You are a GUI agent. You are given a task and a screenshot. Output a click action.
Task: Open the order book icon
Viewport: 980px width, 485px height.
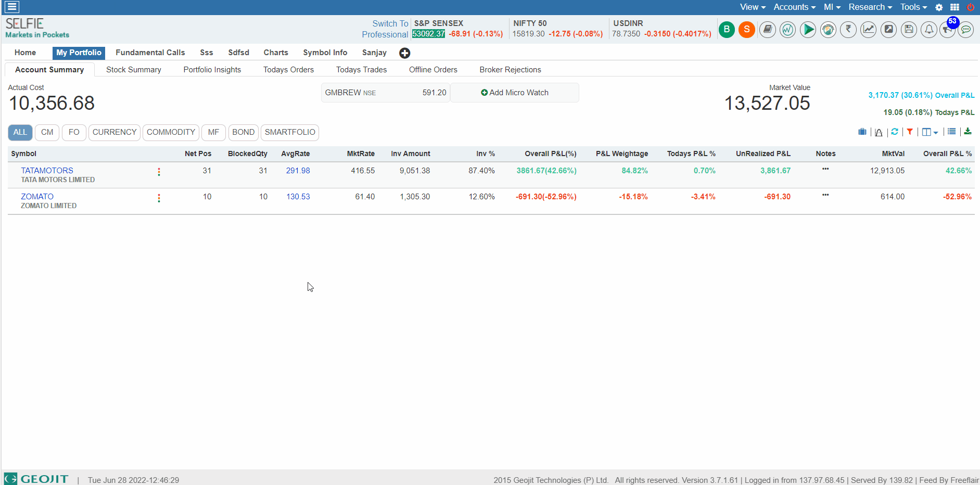(767, 30)
